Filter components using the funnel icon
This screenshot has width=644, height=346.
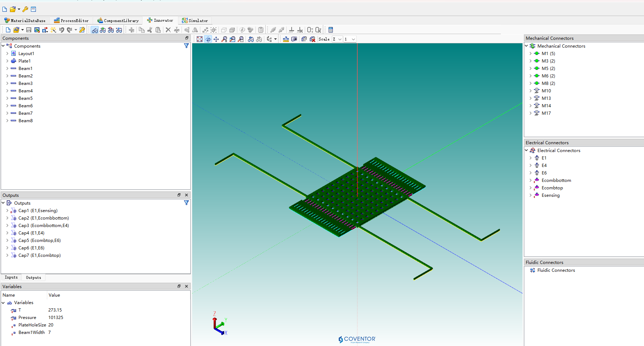tap(186, 46)
